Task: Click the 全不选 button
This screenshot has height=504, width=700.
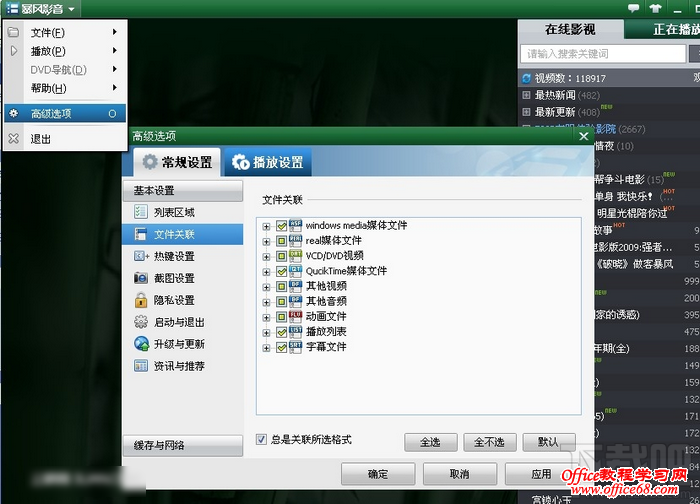Action: click(490, 442)
